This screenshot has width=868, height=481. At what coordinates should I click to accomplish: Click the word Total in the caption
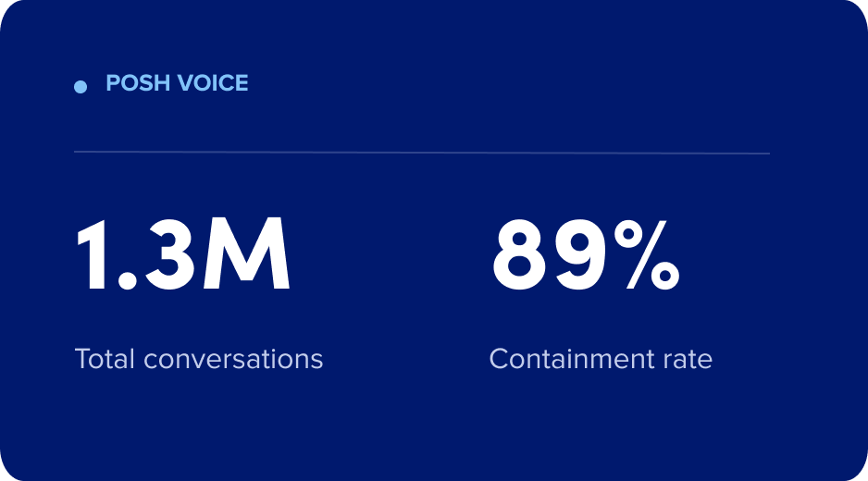tap(105, 359)
